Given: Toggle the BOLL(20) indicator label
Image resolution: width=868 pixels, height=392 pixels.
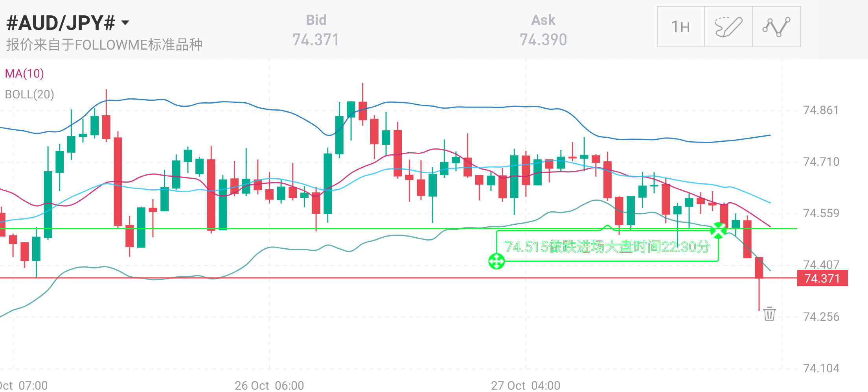Looking at the screenshot, I should tap(29, 94).
